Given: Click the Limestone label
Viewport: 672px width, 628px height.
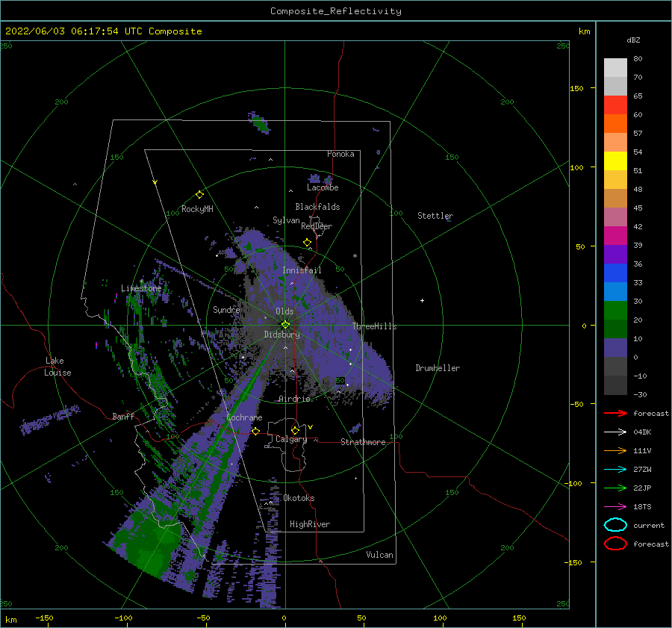Looking at the screenshot, I should click(141, 288).
